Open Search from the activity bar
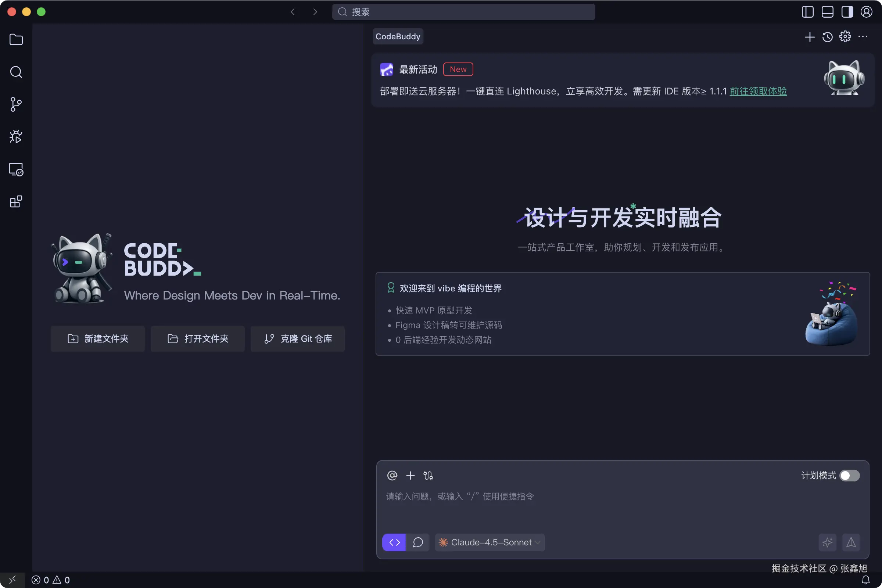Screen dimensions: 882x588 coord(16,72)
